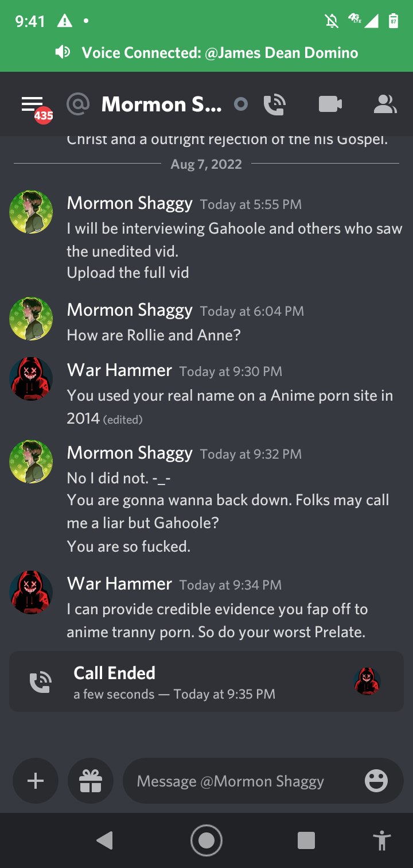413x868 pixels.
Task: Start a video call
Action: (330, 104)
